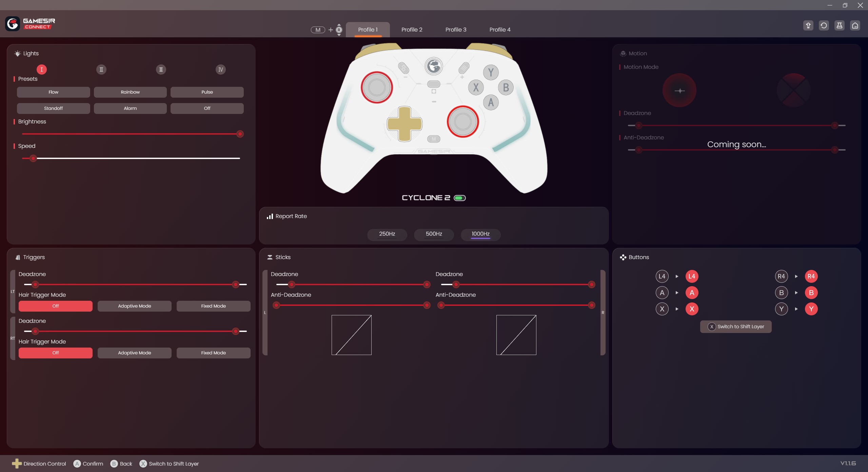Apply the Flow lighting preset
Viewport: 868px width, 472px height.
54,92
